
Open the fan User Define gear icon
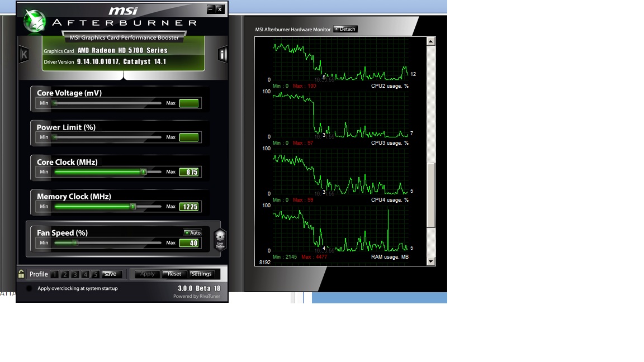220,239
